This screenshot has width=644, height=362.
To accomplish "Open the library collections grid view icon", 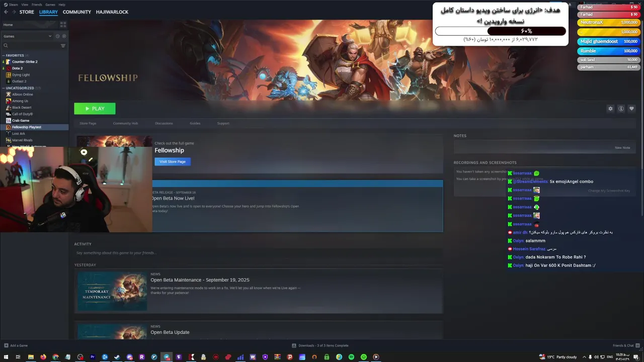I will (x=63, y=24).
